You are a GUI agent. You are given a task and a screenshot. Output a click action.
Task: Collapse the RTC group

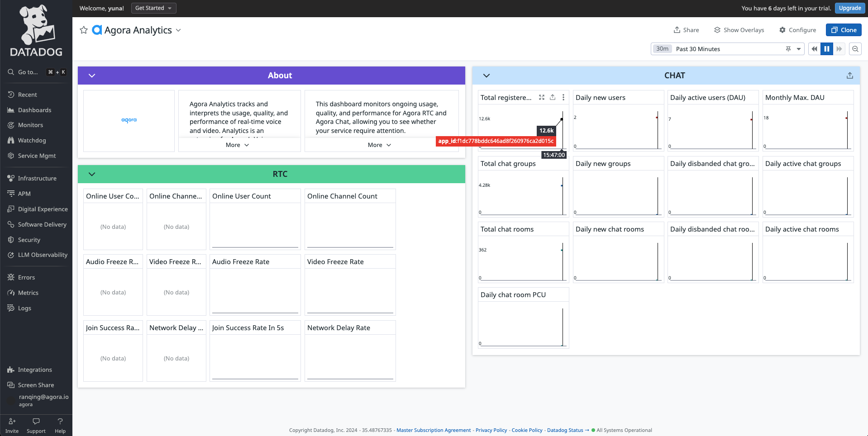tap(92, 174)
